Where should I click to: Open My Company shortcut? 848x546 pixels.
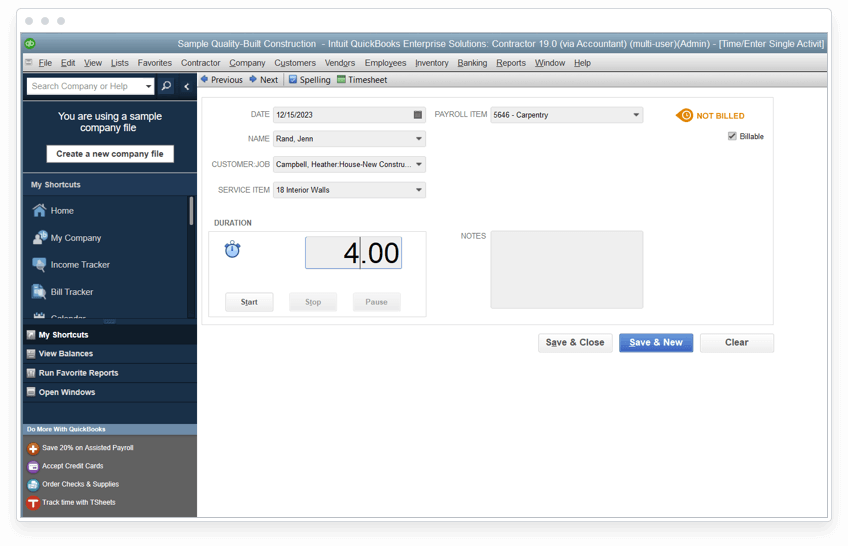pos(67,237)
